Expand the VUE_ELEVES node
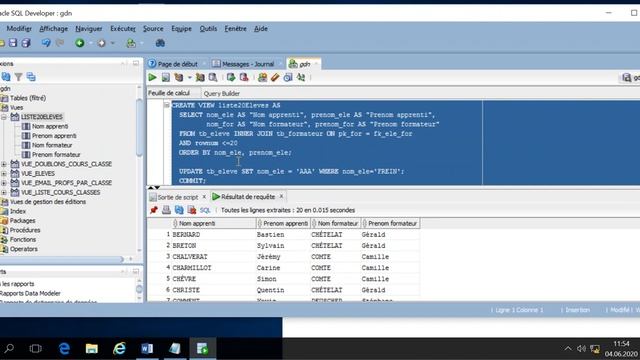The width and height of the screenshot is (640, 360). pyautogui.click(x=4, y=173)
